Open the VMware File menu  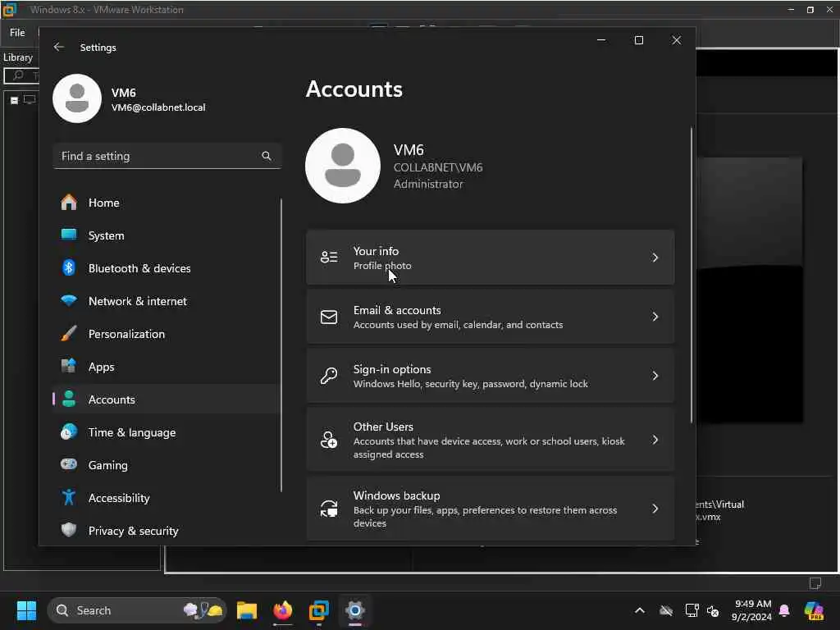[x=17, y=33]
